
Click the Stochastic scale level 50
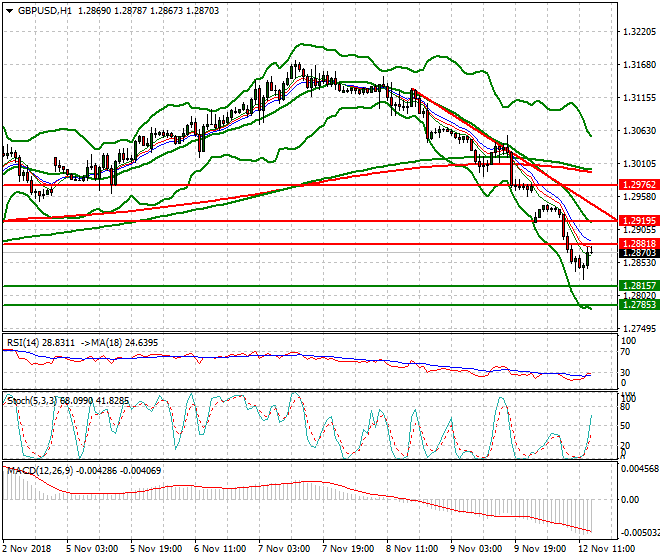pos(625,426)
